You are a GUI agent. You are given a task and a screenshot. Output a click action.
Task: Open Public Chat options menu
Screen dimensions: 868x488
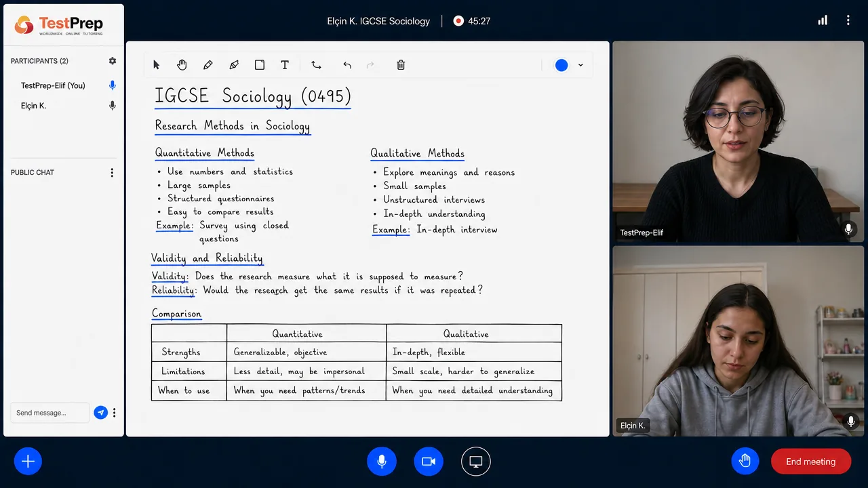click(113, 173)
